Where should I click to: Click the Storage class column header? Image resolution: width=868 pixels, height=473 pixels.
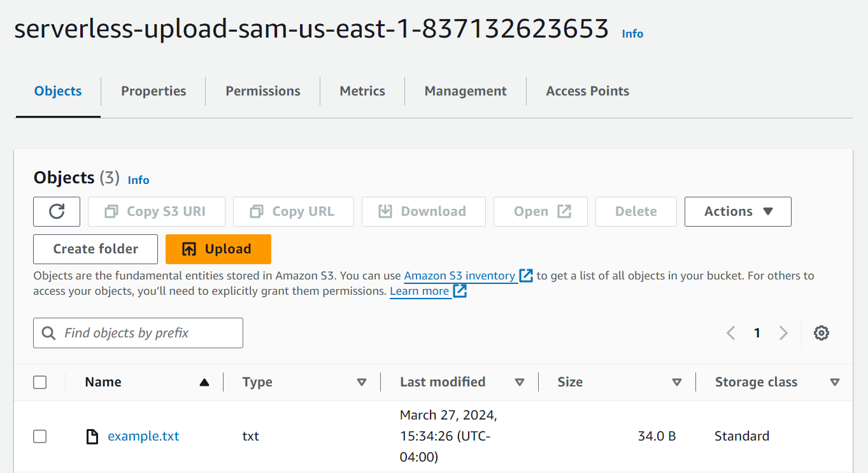point(756,382)
